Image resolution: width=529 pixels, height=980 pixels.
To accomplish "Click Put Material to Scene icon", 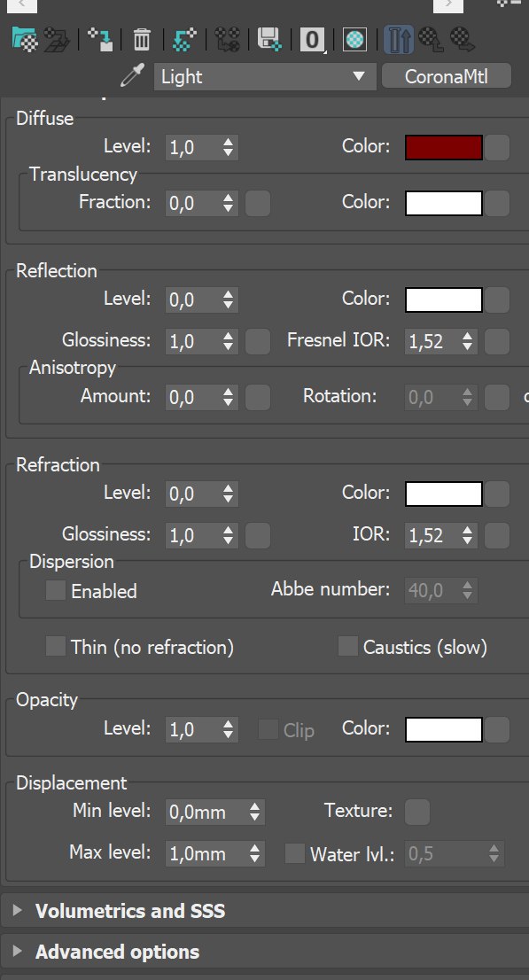I will [x=58, y=40].
